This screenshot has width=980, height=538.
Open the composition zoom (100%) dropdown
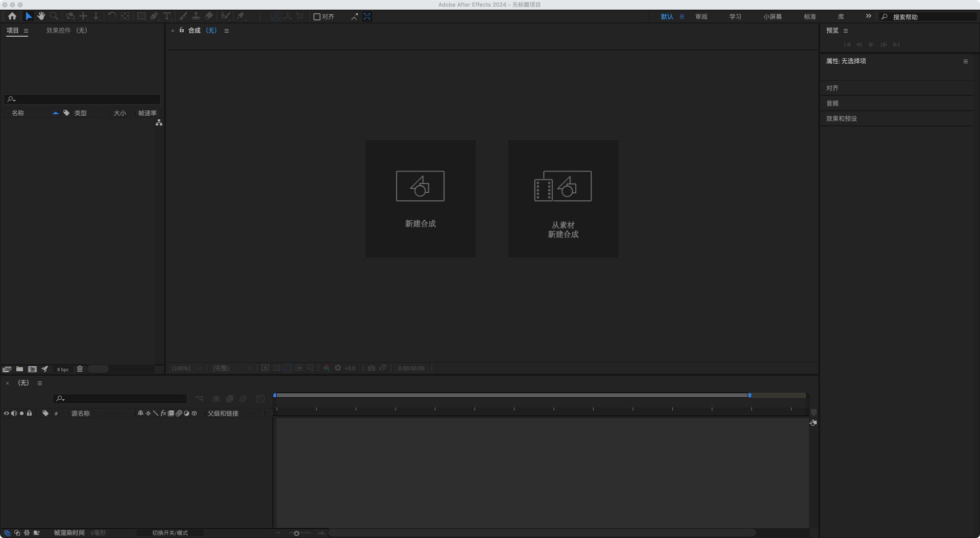[186, 368]
